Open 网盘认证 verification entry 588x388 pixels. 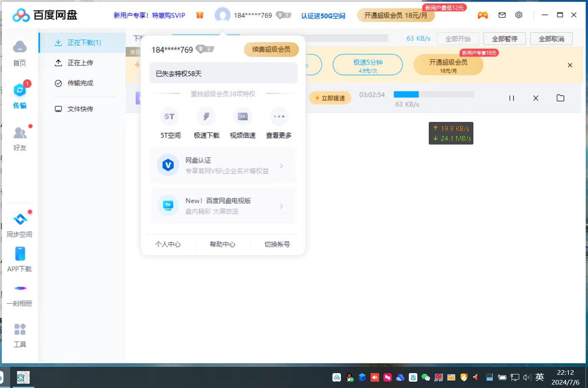(223, 165)
